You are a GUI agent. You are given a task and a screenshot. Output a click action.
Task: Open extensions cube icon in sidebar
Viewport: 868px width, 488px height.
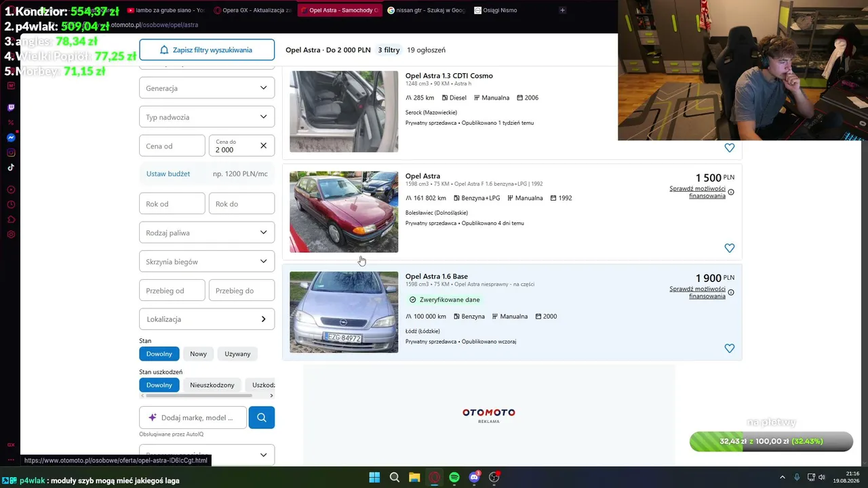(x=11, y=220)
